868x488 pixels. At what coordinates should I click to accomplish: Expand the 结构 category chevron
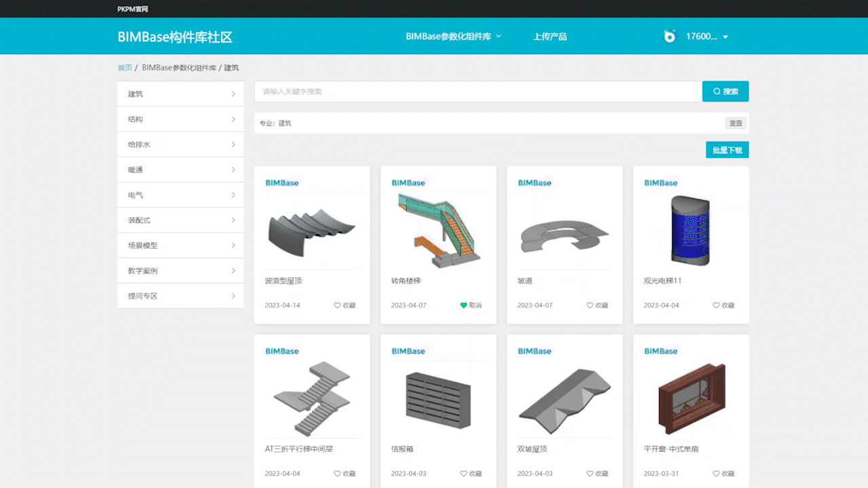233,119
